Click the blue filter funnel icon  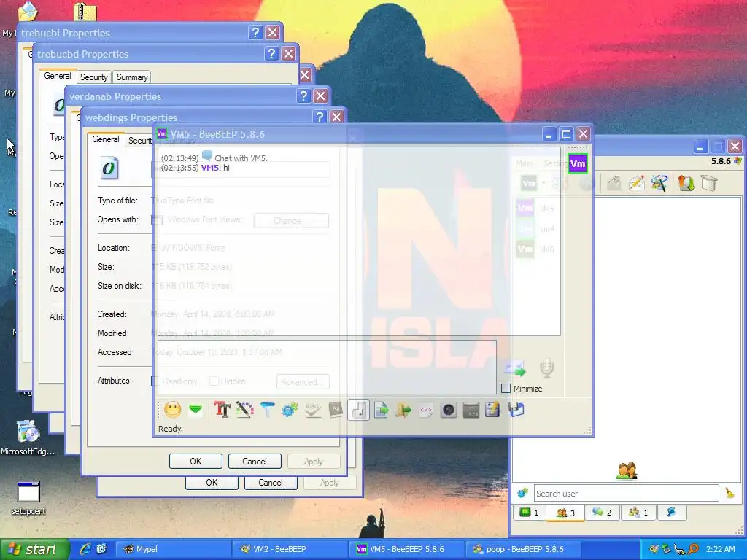coord(267,410)
